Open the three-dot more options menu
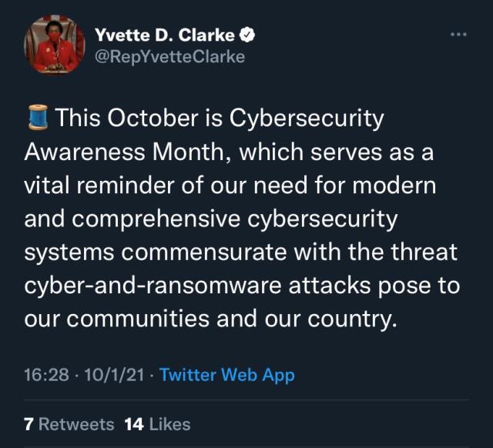The height and width of the screenshot is (448, 493). (x=459, y=35)
